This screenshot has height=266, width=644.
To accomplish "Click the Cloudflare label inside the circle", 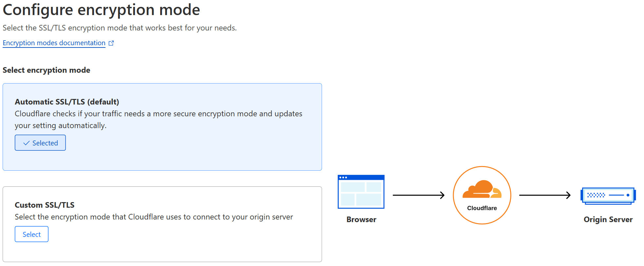I will pyautogui.click(x=482, y=208).
